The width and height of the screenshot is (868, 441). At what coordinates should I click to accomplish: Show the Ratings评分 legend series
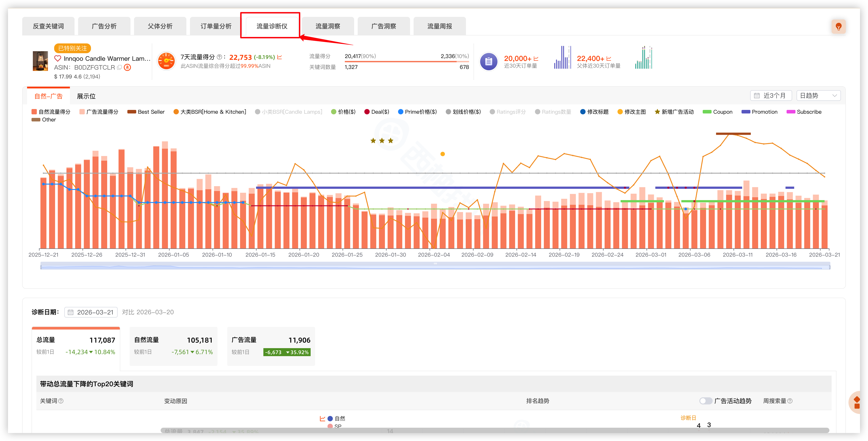click(x=507, y=112)
